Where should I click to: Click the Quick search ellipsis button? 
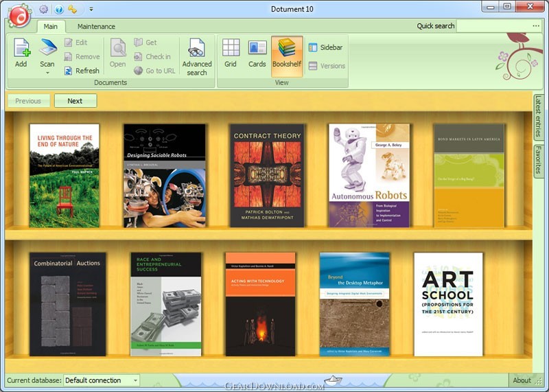point(536,26)
